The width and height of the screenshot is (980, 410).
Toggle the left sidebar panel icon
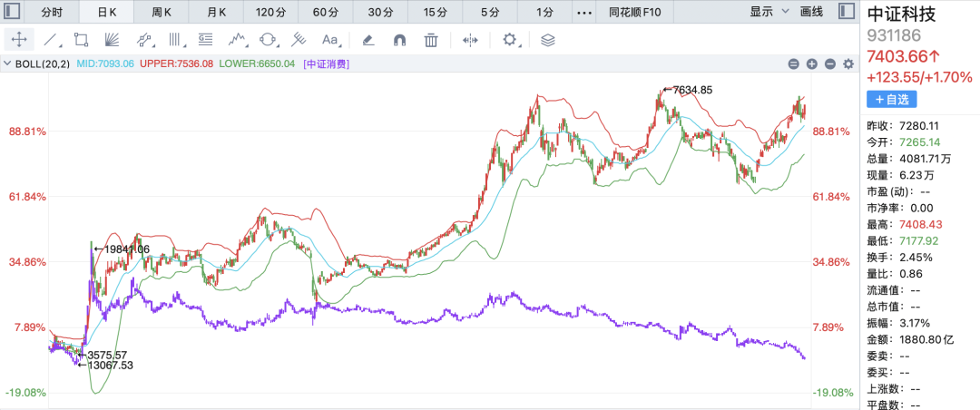click(x=13, y=11)
